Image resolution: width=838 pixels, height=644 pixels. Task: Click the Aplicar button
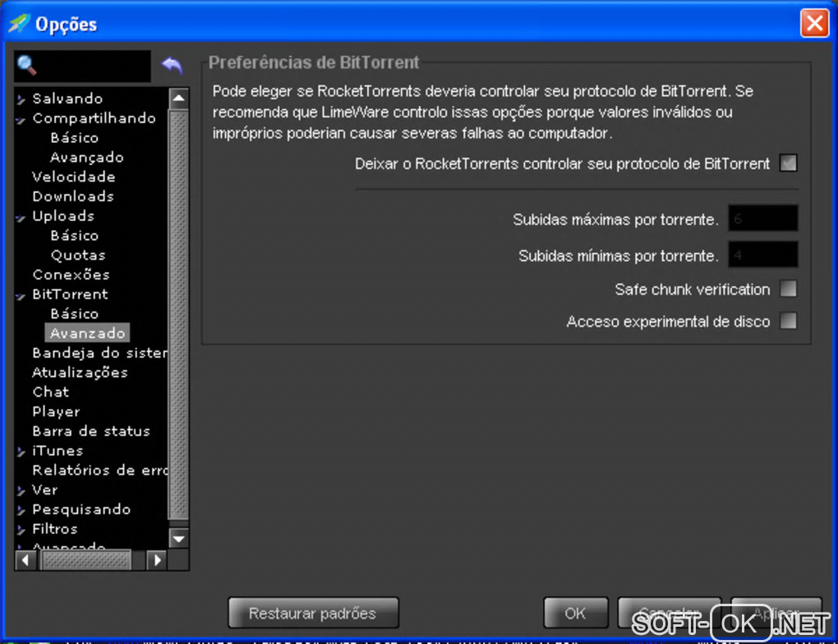tap(776, 613)
